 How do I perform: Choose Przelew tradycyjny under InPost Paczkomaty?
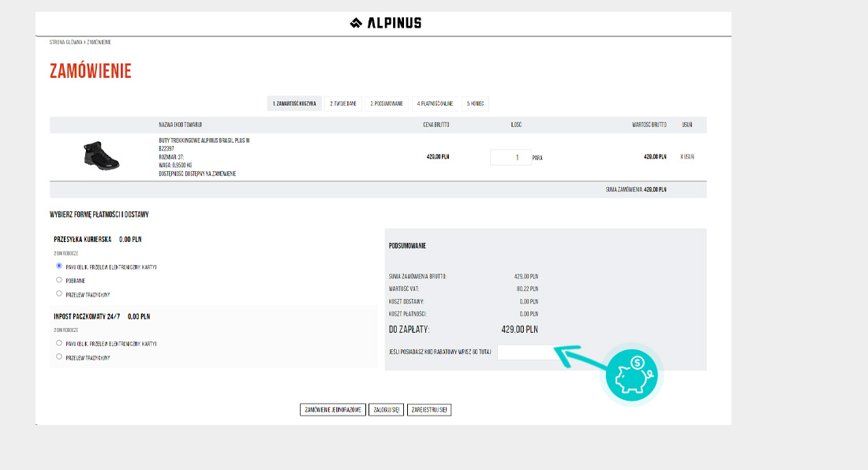(59, 356)
